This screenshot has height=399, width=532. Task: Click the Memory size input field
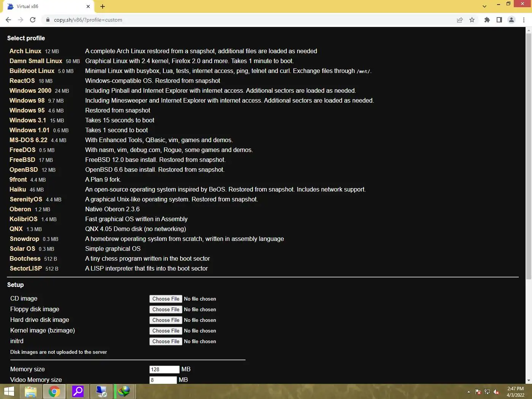(x=164, y=369)
